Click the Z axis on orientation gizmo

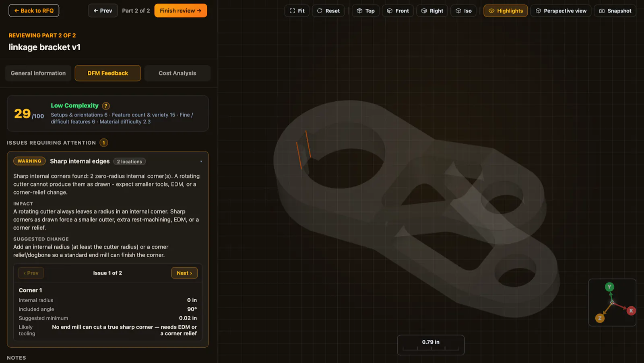coord(600,318)
